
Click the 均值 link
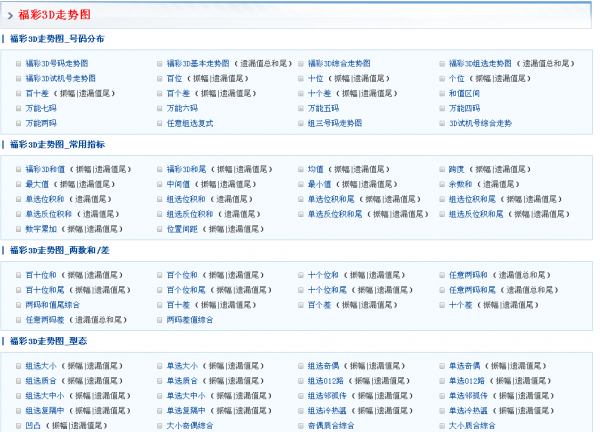[316, 169]
